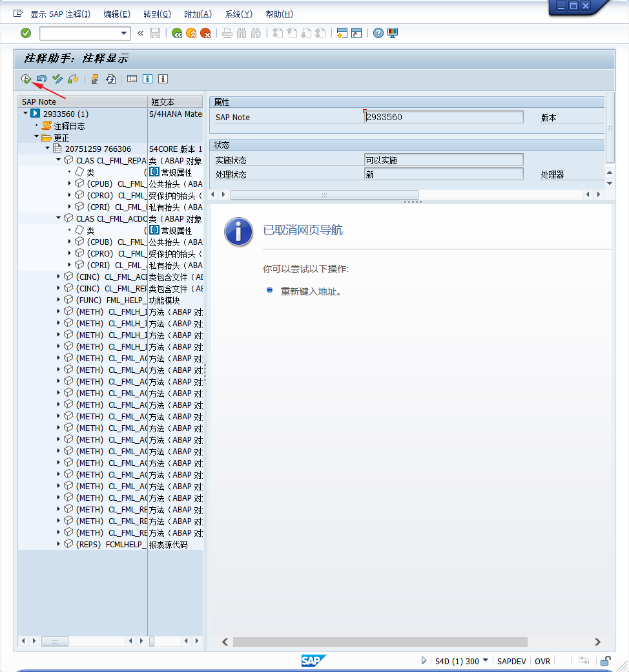
Task: Click the green Enter checkmark icon
Action: pyautogui.click(x=26, y=33)
